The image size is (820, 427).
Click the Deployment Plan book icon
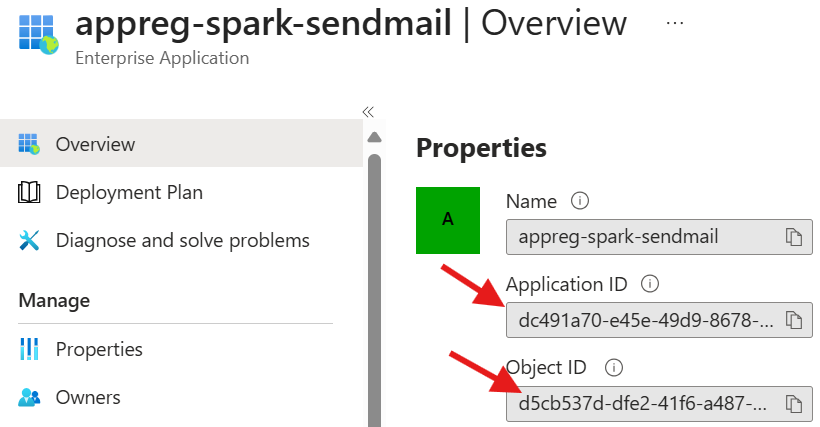(29, 193)
